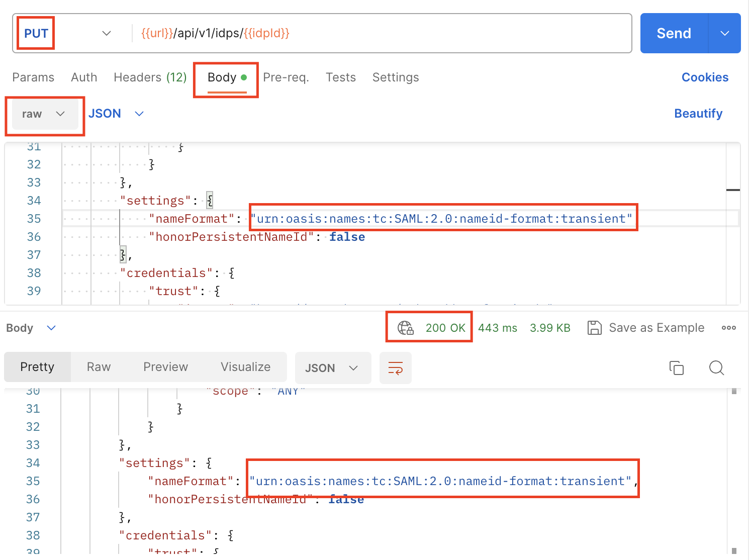
Task: Toggle word wrap in response viewer
Action: pyautogui.click(x=395, y=368)
